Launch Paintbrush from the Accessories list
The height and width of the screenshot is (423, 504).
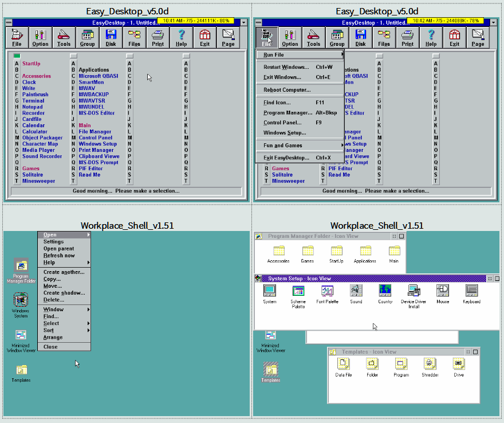pos(36,95)
